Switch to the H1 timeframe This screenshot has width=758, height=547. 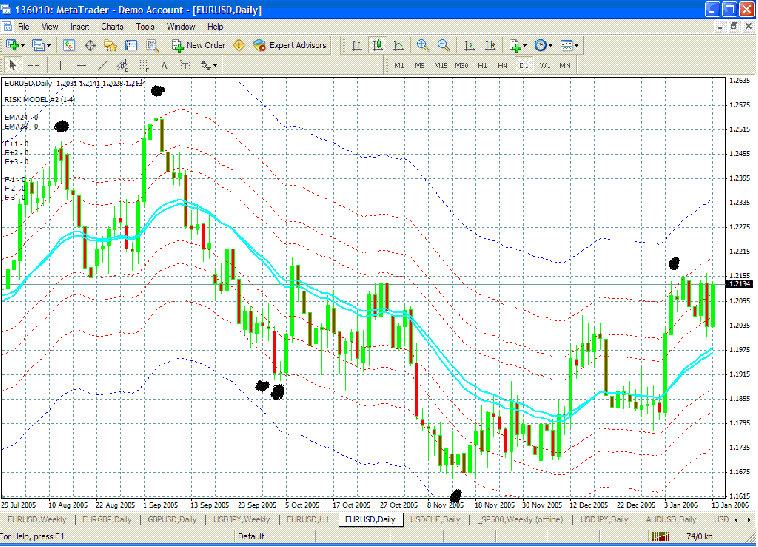point(484,65)
